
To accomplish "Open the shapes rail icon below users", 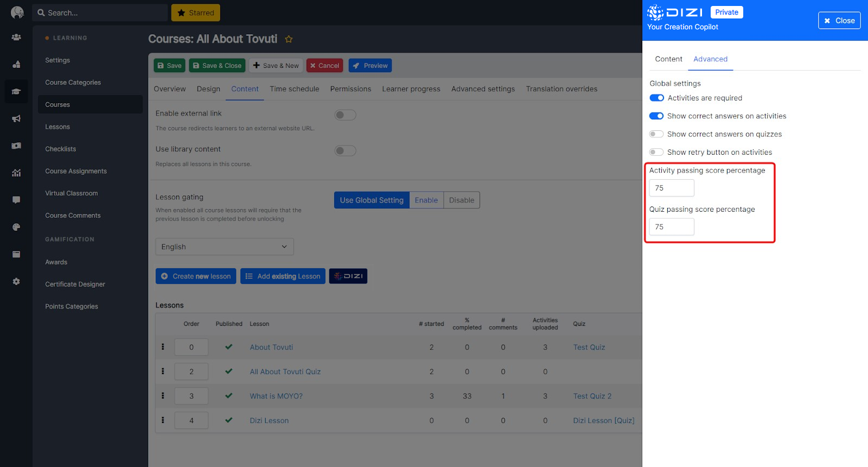I will point(16,65).
